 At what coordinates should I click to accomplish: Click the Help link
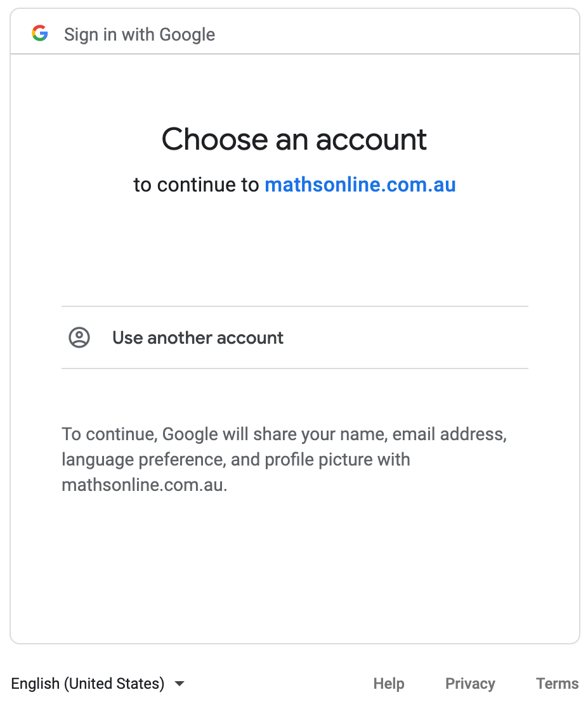389,684
